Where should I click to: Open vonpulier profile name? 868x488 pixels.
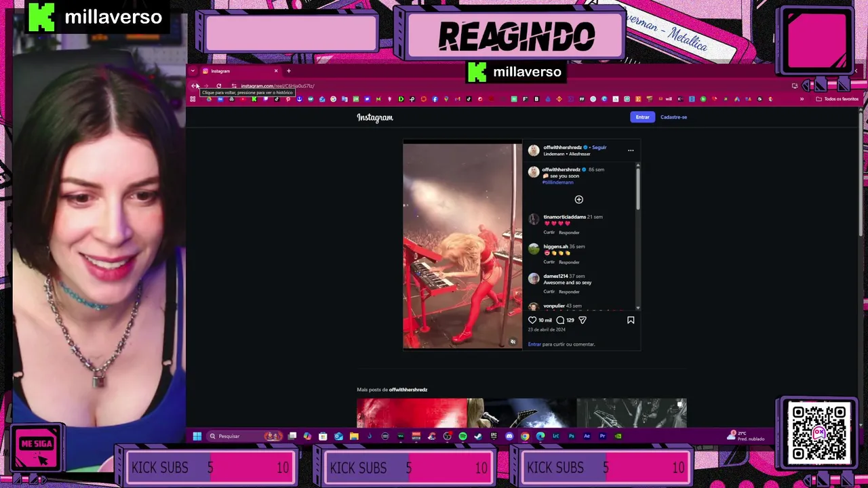coord(554,306)
